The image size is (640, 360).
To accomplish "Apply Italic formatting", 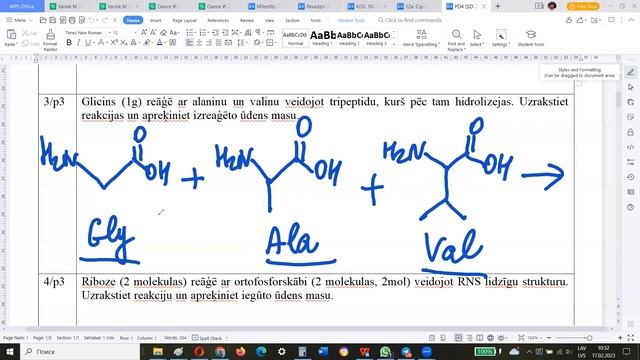I will [x=78, y=42].
